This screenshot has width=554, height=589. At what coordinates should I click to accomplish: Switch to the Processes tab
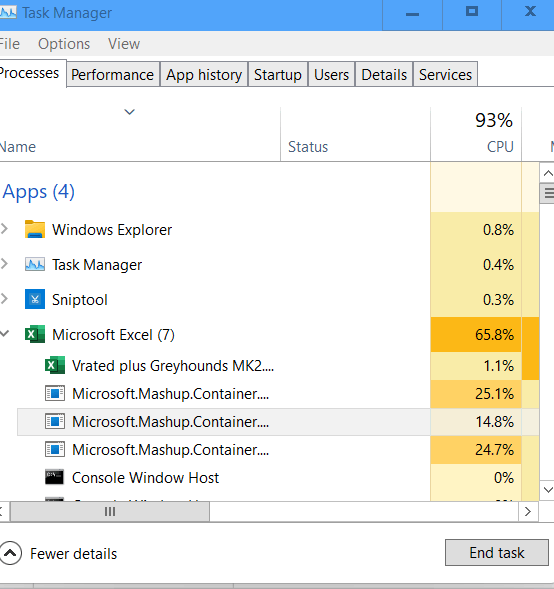(x=33, y=73)
